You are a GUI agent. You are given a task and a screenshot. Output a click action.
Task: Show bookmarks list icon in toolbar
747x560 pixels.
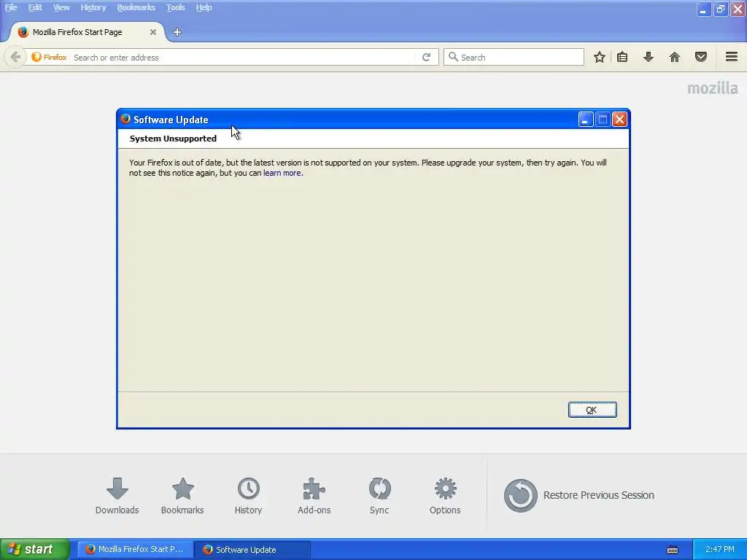point(622,57)
